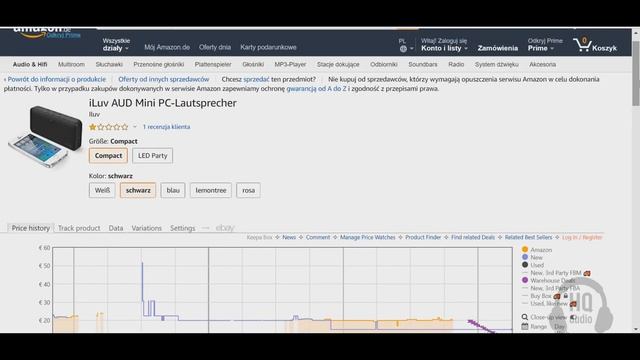Switch to the Data tab

pos(116,228)
